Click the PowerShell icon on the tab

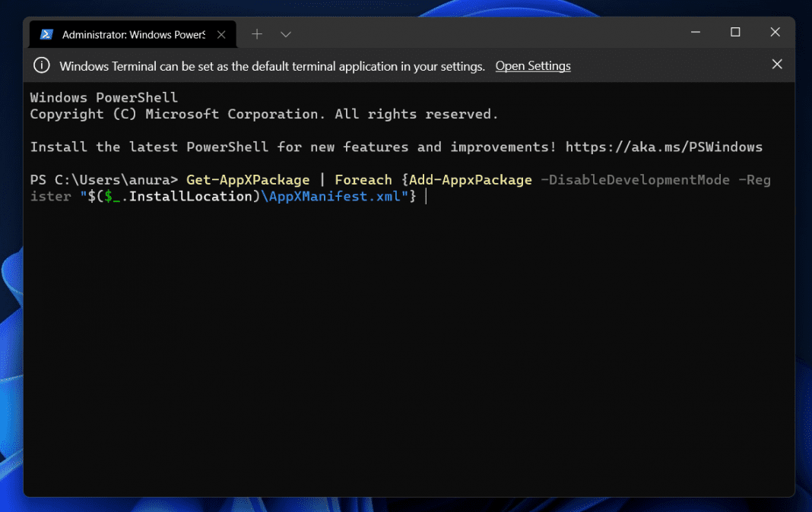click(x=46, y=33)
